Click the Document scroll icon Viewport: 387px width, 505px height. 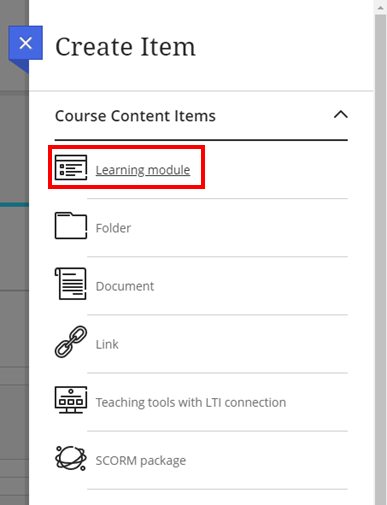[71, 284]
